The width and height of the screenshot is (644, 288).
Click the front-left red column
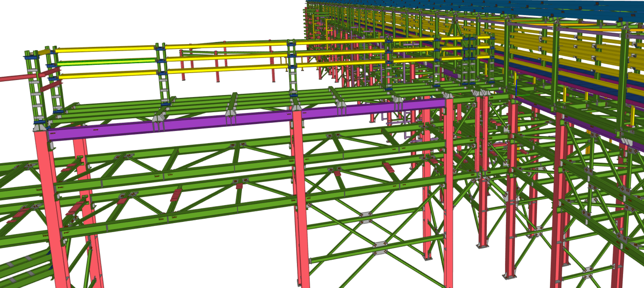(52, 209)
